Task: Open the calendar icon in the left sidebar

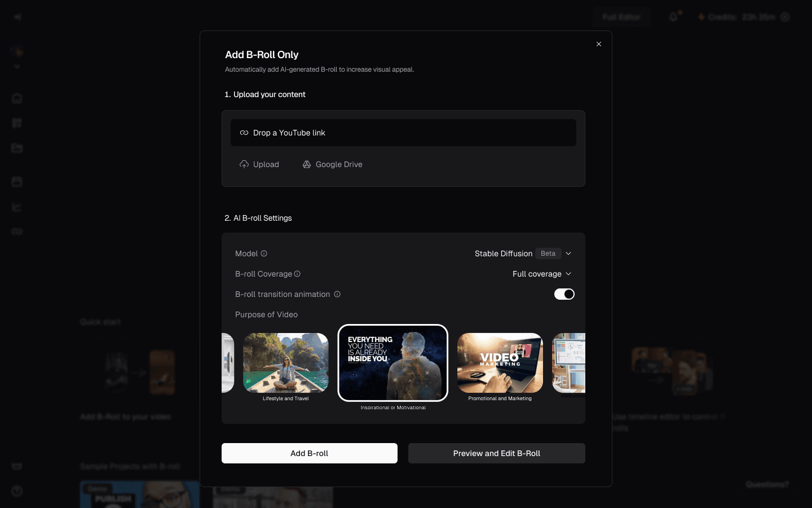Action: 17,182
